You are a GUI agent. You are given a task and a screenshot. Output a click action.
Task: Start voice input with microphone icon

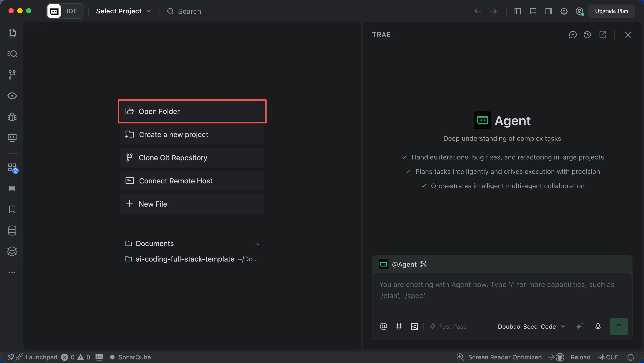598,326
